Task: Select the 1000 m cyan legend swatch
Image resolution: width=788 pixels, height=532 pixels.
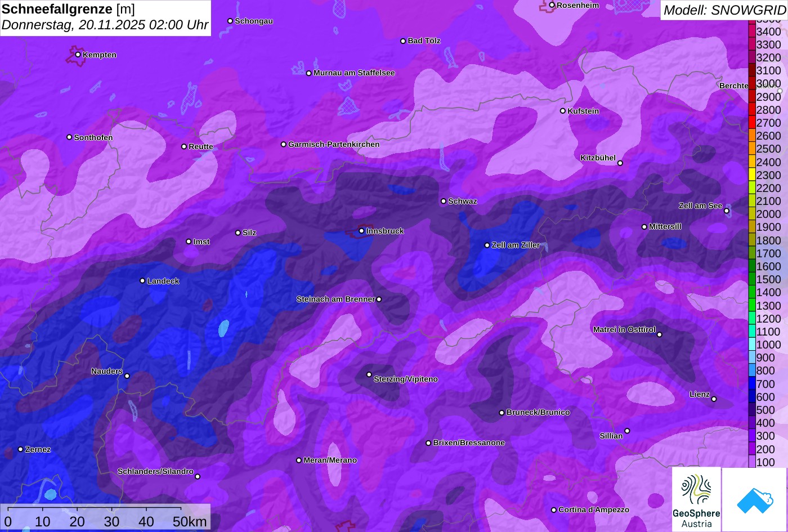Action: [x=751, y=345]
